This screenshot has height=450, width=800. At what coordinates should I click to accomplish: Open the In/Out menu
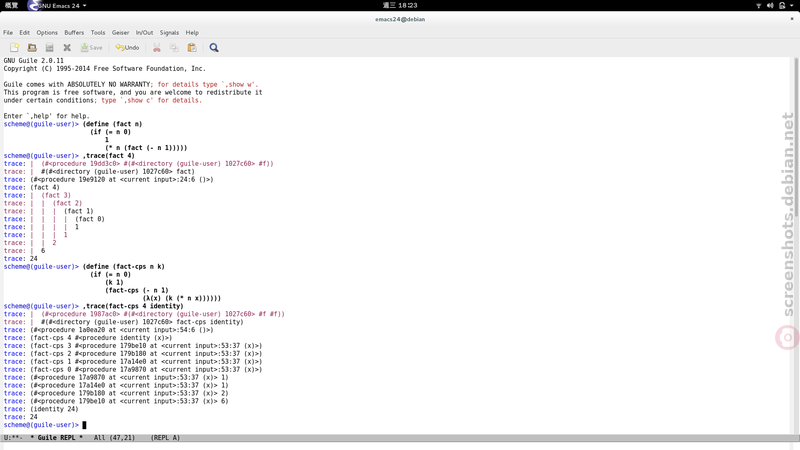point(144,33)
